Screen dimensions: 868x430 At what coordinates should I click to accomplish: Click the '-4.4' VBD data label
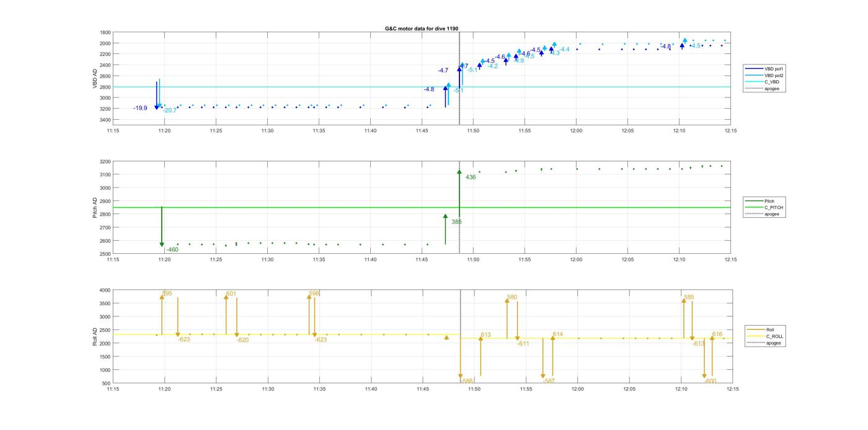click(564, 49)
